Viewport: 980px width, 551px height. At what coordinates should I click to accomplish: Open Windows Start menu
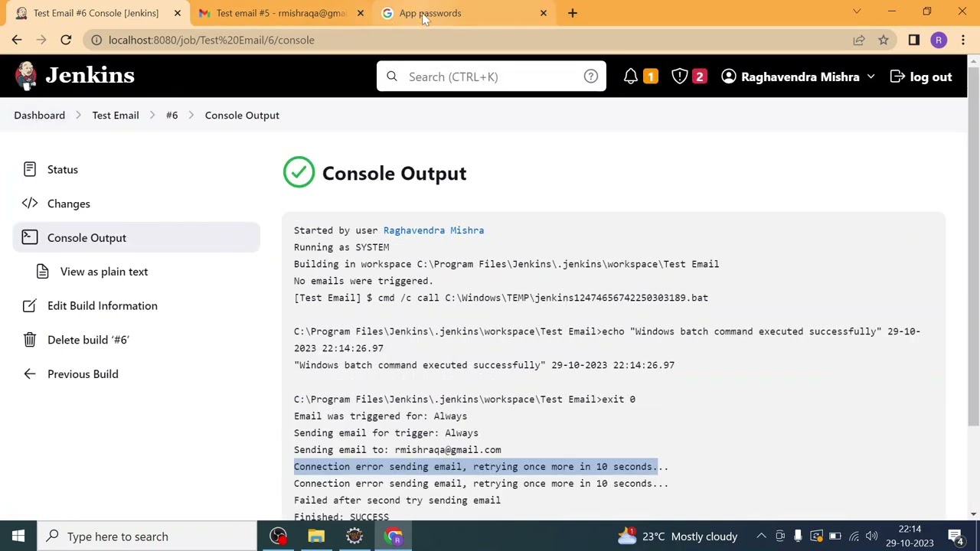18,536
